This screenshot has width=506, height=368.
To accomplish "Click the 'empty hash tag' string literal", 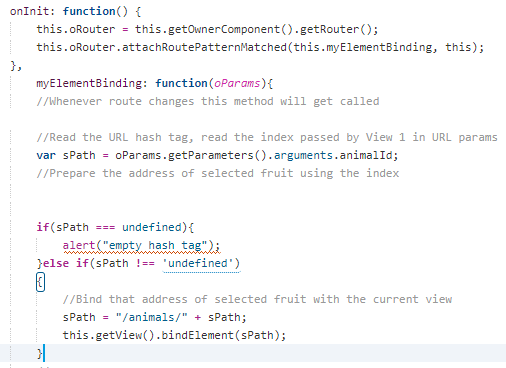I will 155,245.
